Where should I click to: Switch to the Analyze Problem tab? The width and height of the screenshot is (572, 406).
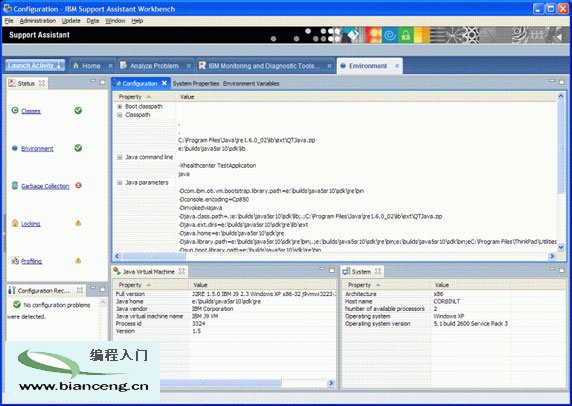[x=154, y=66]
